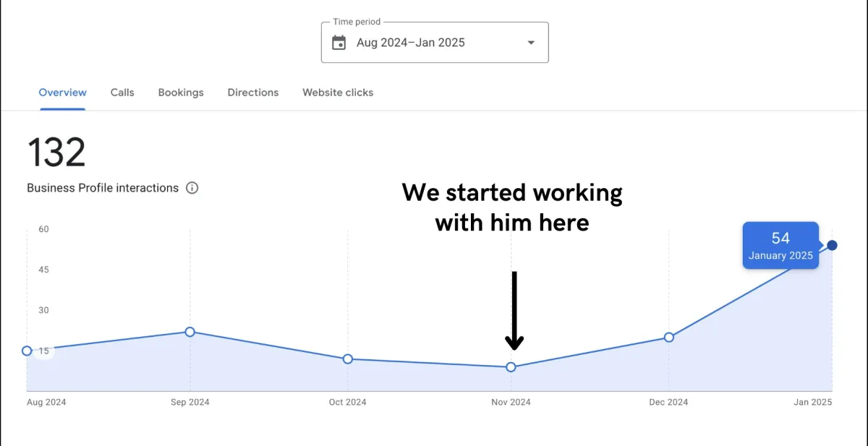
Task: Click the 132 interactions total number
Action: coord(56,153)
